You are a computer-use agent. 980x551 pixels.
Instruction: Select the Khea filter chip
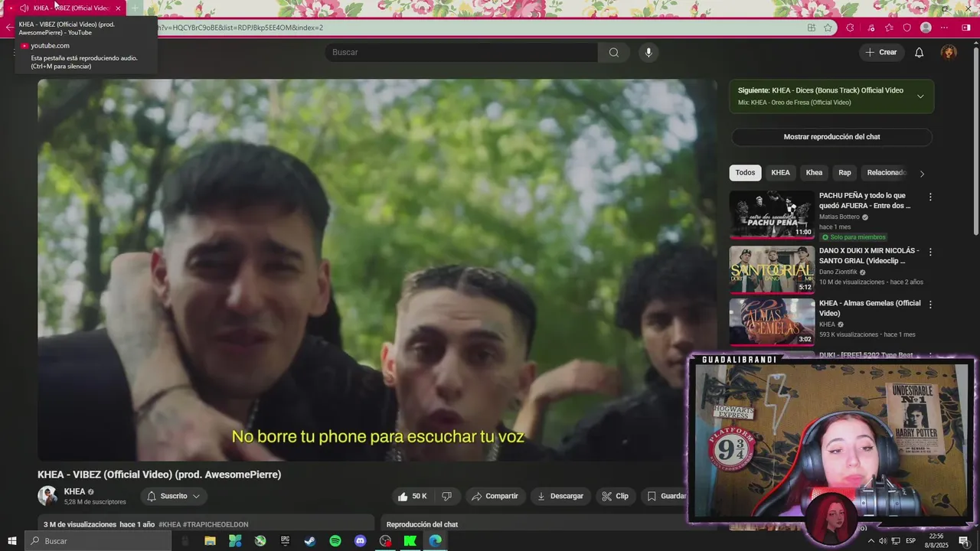click(814, 173)
